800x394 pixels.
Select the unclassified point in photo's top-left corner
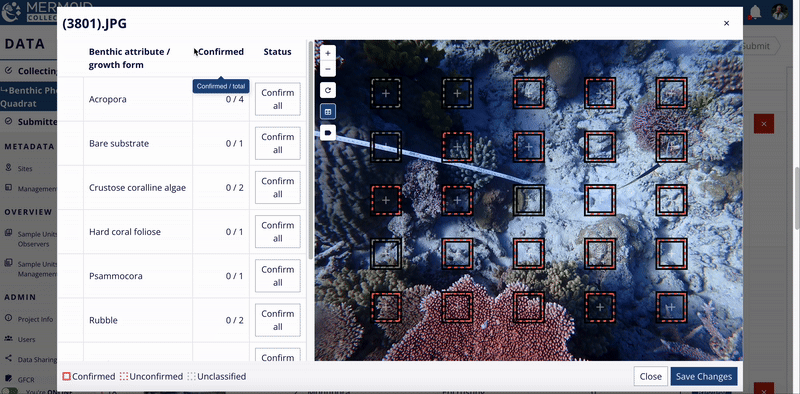(x=386, y=93)
